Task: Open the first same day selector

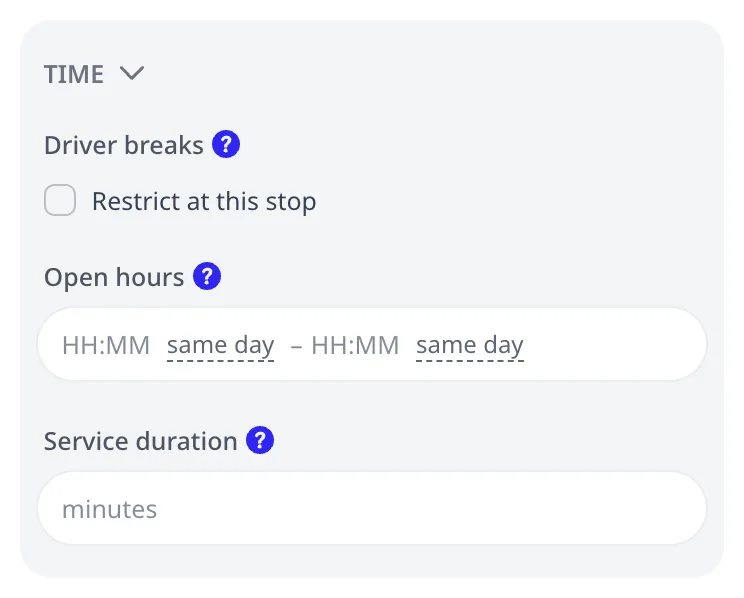Action: [221, 346]
